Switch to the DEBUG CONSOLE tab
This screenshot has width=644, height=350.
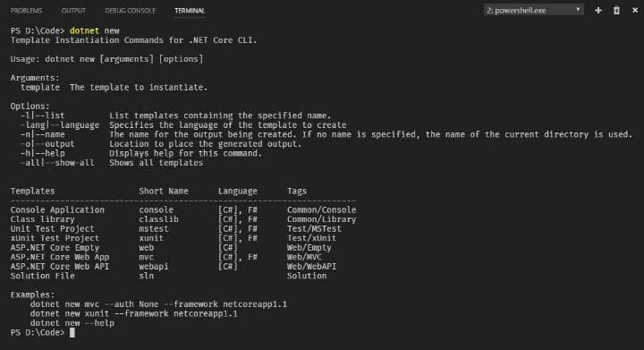(131, 11)
